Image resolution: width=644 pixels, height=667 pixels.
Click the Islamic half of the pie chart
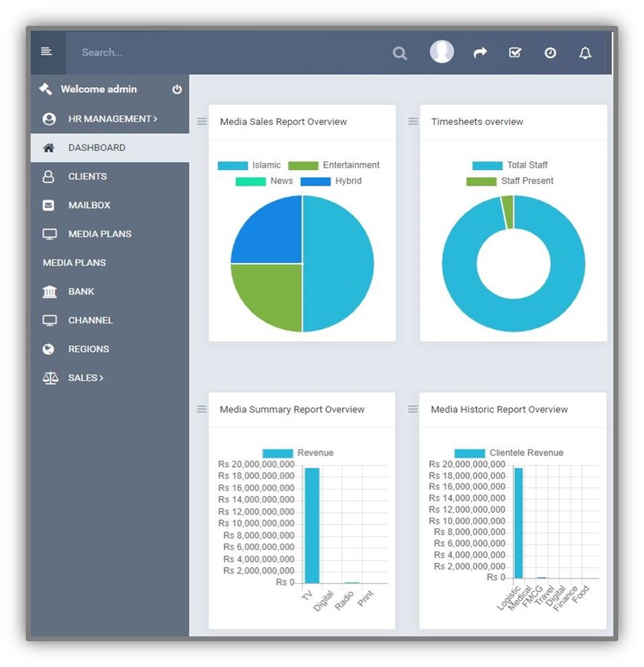point(338,264)
